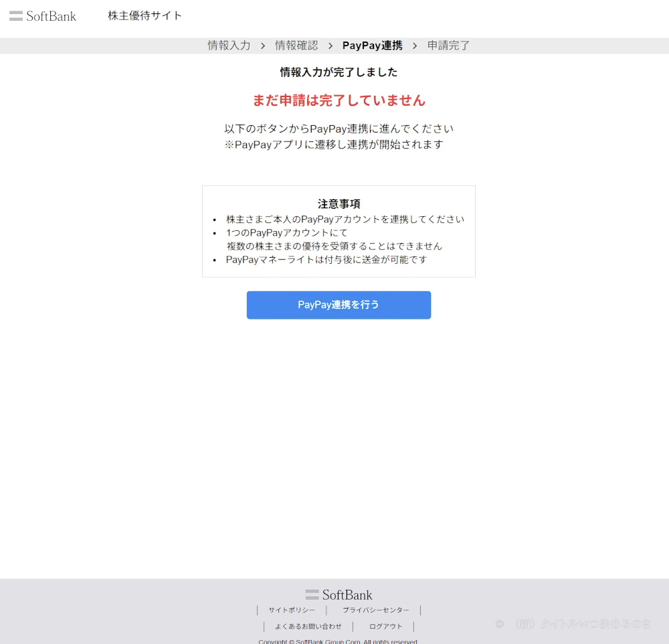Click the bullet line 1つのPayPayアカウントにて
Screen dimensions: 669x644
(x=287, y=233)
